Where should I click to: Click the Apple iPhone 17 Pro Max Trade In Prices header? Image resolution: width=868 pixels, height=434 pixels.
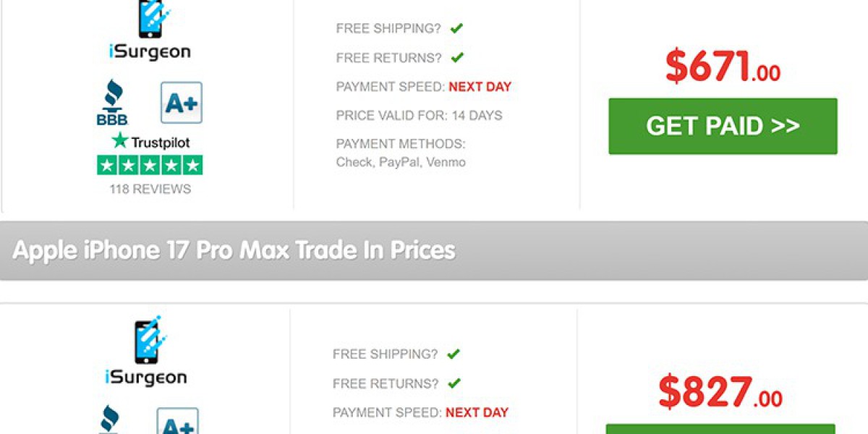[234, 250]
